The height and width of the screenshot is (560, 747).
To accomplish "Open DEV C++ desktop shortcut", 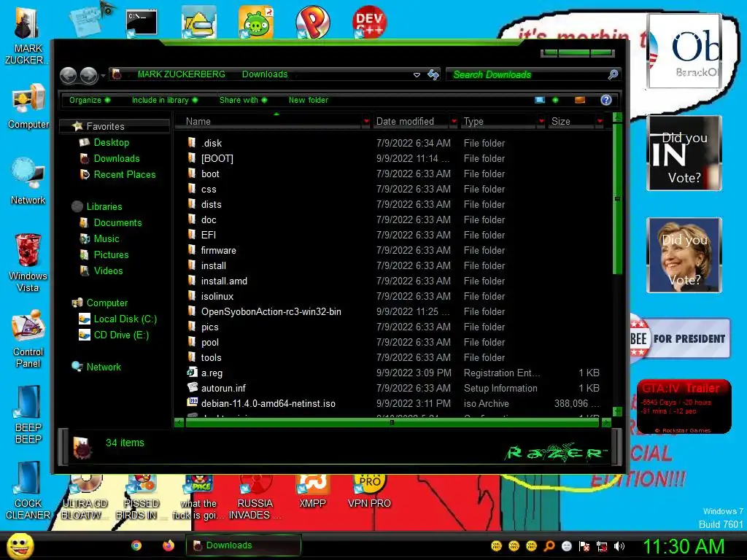I will click(369, 22).
